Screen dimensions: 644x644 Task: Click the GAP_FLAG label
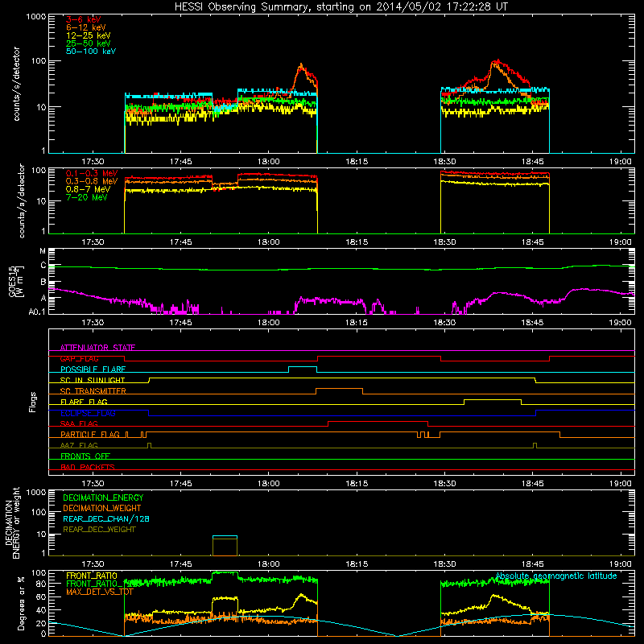[x=79, y=358]
